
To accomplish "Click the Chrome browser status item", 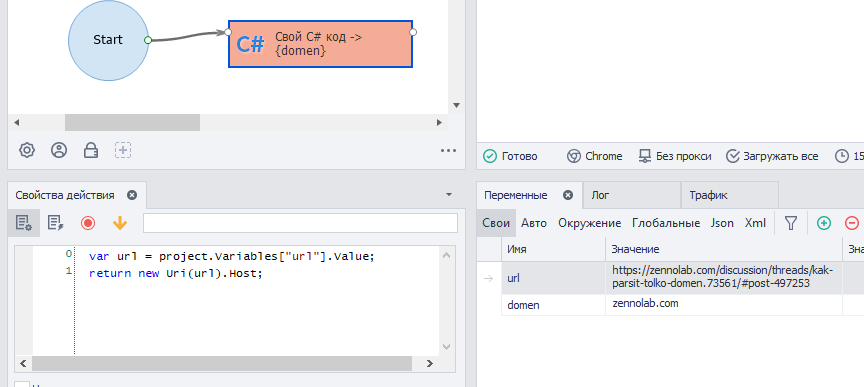I will pyautogui.click(x=595, y=156).
